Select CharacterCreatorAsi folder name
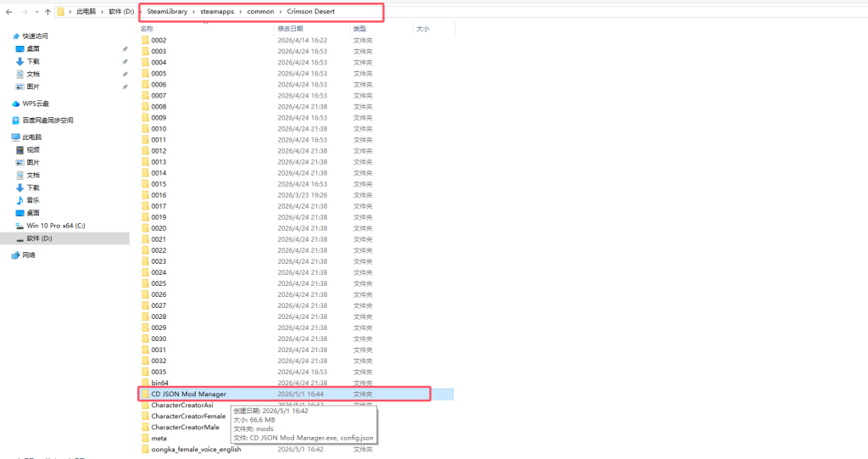The width and height of the screenshot is (868, 459). (x=182, y=406)
